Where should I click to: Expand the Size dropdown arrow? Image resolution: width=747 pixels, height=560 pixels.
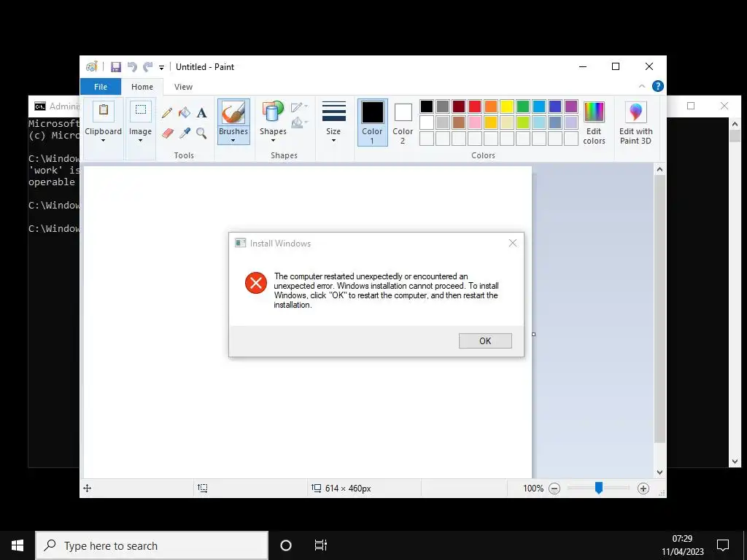[333, 141]
